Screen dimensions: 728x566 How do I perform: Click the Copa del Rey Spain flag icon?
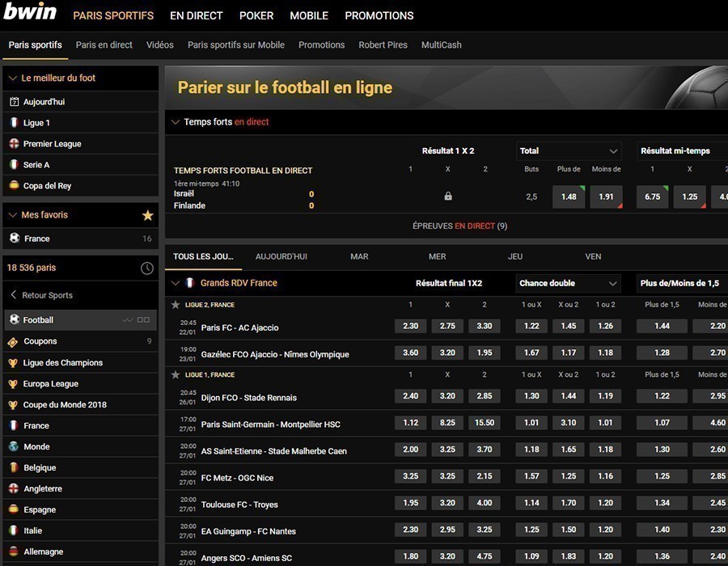[14, 186]
